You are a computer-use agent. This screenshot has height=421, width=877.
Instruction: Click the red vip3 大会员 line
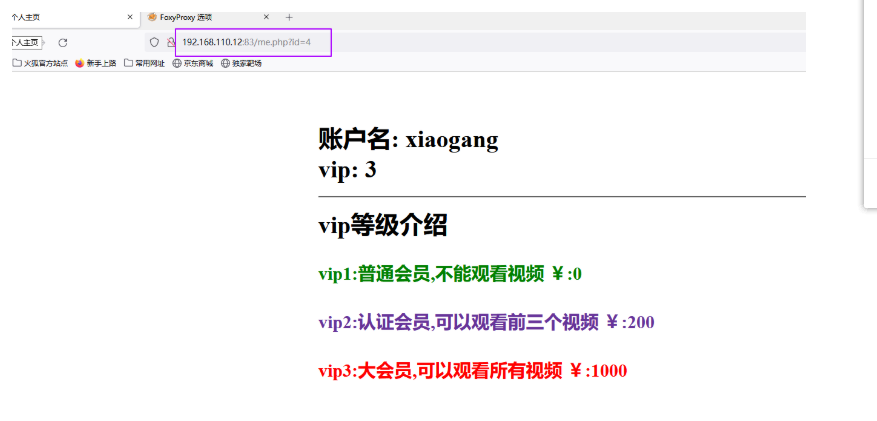tap(473, 371)
